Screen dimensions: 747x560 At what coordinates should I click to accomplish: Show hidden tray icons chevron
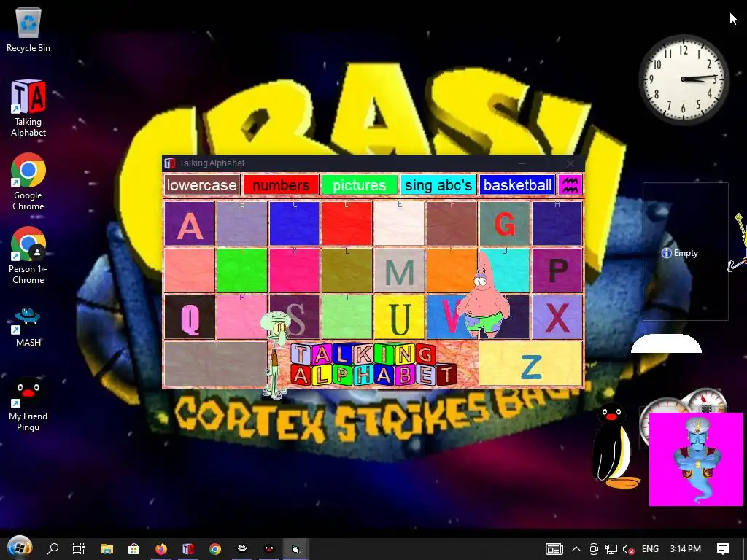576,549
